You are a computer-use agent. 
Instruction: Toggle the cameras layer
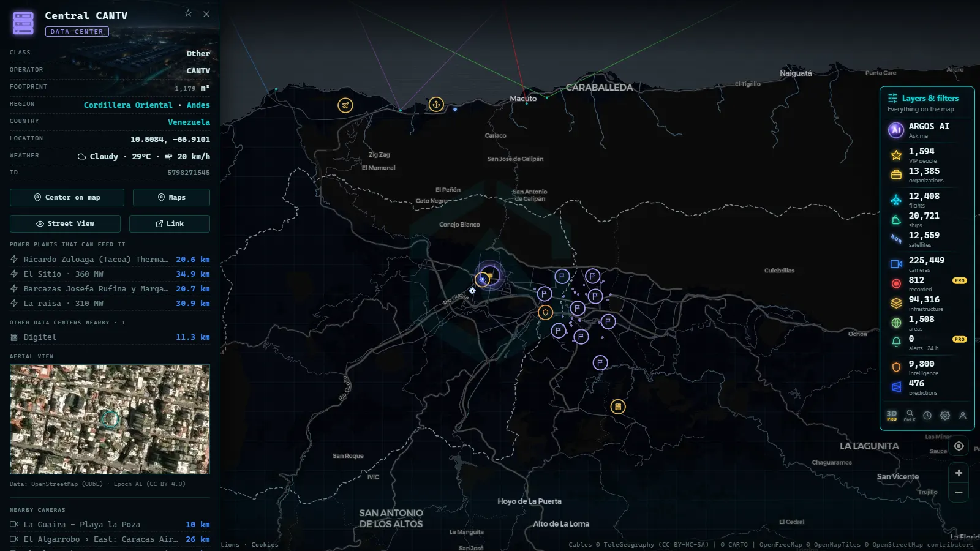927,264
